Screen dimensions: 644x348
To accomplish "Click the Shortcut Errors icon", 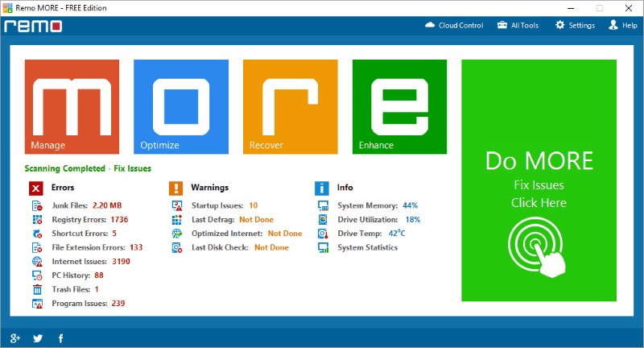I will click(x=37, y=234).
